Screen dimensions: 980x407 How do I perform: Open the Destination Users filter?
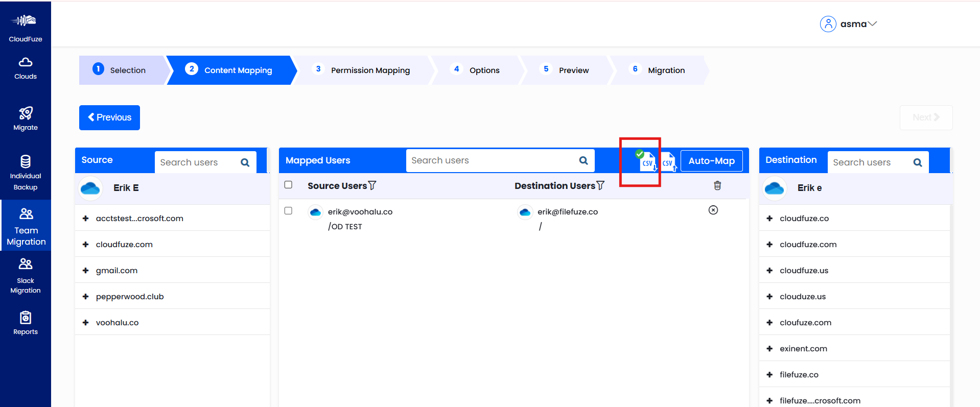(x=601, y=185)
